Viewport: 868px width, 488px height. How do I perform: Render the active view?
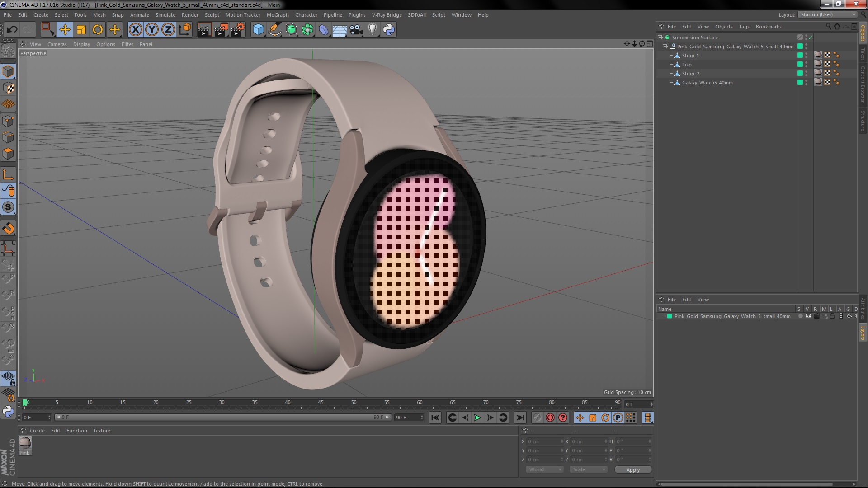click(204, 30)
